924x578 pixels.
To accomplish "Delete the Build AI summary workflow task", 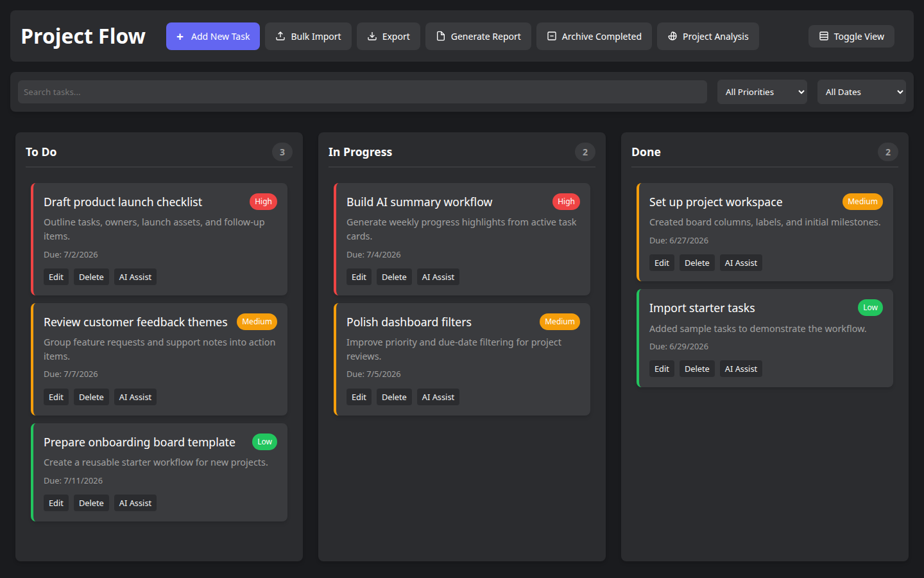I will coord(394,277).
